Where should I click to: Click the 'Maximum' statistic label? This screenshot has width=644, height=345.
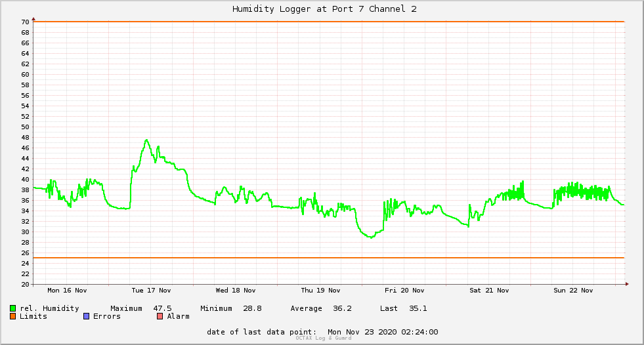[126, 308]
